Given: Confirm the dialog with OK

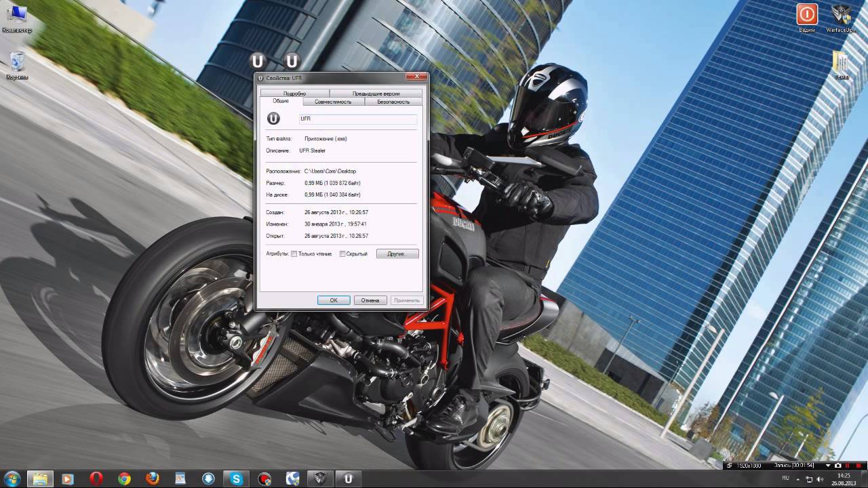Looking at the screenshot, I should pos(334,300).
